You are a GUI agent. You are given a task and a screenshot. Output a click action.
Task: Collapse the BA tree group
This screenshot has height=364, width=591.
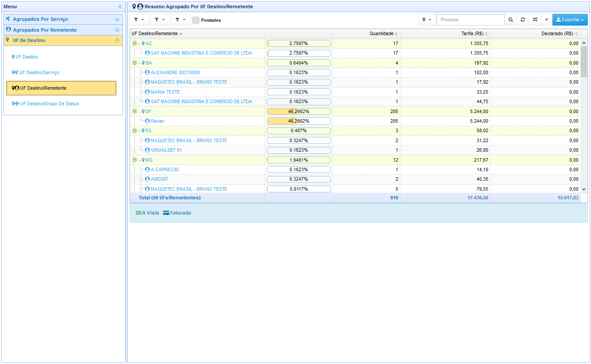(x=134, y=63)
